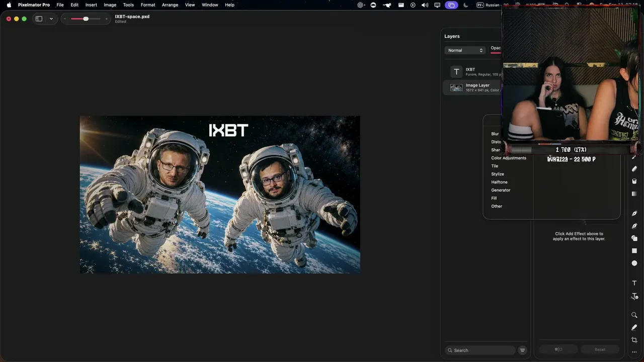The width and height of the screenshot is (644, 362).
Task: Pick the Zoom magnifier tool
Action: click(634, 315)
